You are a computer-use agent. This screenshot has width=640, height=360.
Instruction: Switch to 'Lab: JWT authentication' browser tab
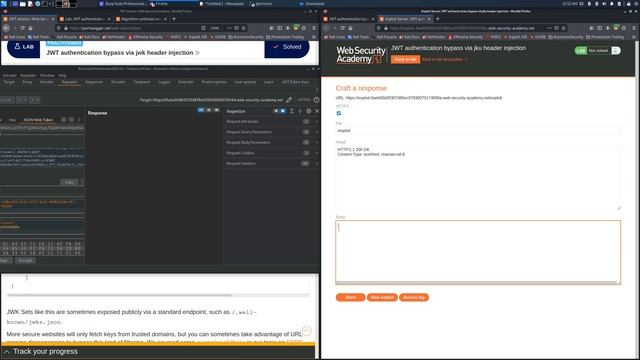click(84, 19)
